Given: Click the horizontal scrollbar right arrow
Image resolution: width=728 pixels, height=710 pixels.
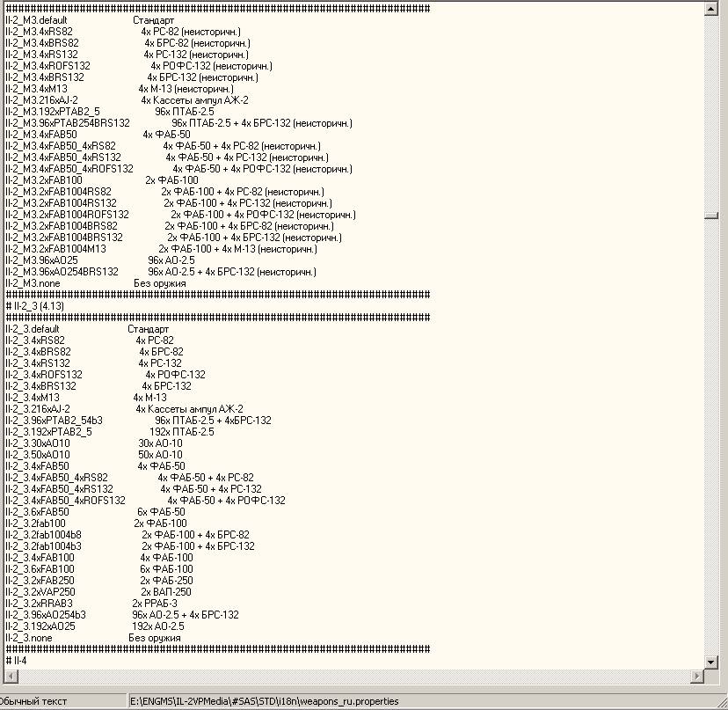Looking at the screenshot, I should coord(696,676).
